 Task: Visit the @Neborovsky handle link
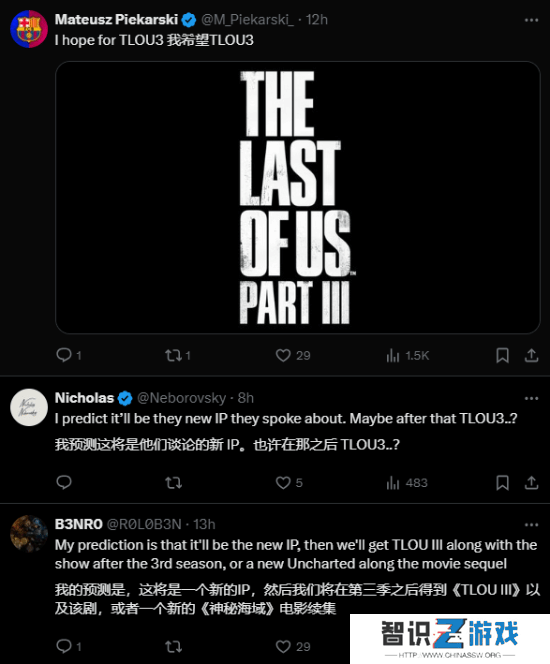click(x=182, y=398)
